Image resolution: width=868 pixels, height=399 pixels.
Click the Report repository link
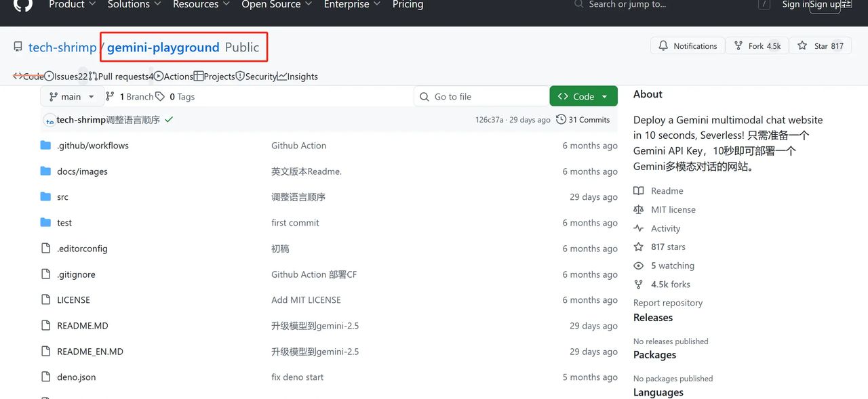click(x=667, y=303)
